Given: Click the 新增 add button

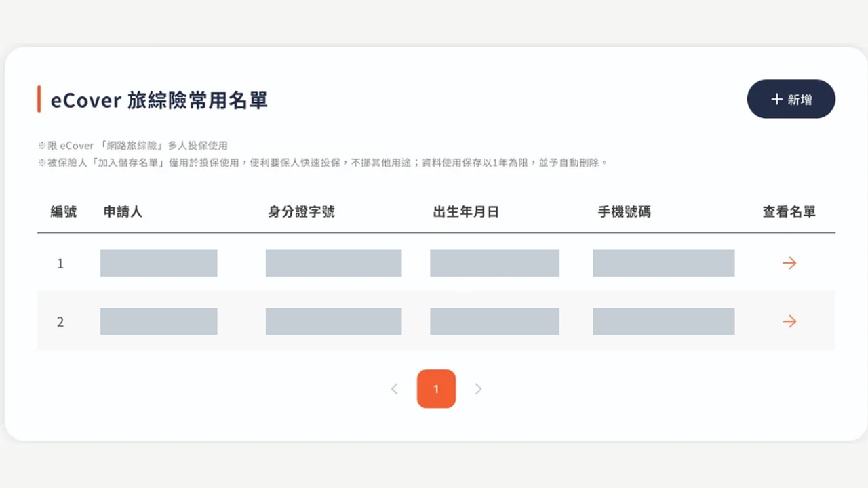Looking at the screenshot, I should [791, 99].
